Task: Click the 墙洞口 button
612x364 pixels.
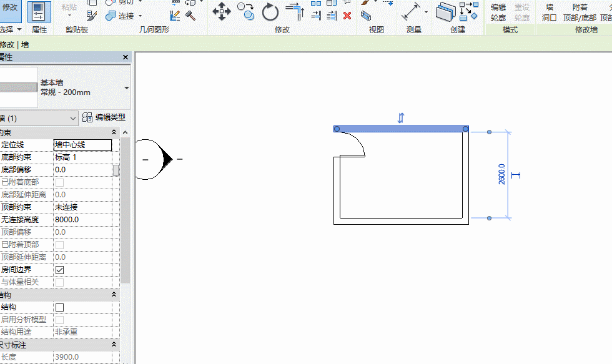Action: 549,12
